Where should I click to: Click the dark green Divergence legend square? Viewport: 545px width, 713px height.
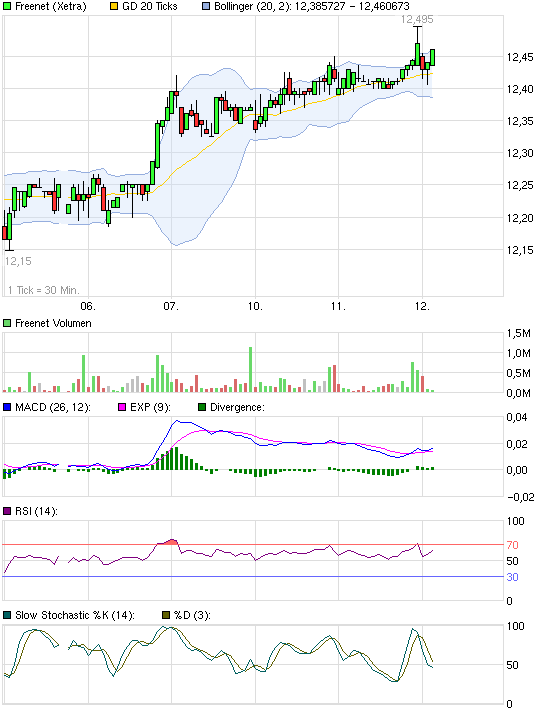pyautogui.click(x=202, y=407)
